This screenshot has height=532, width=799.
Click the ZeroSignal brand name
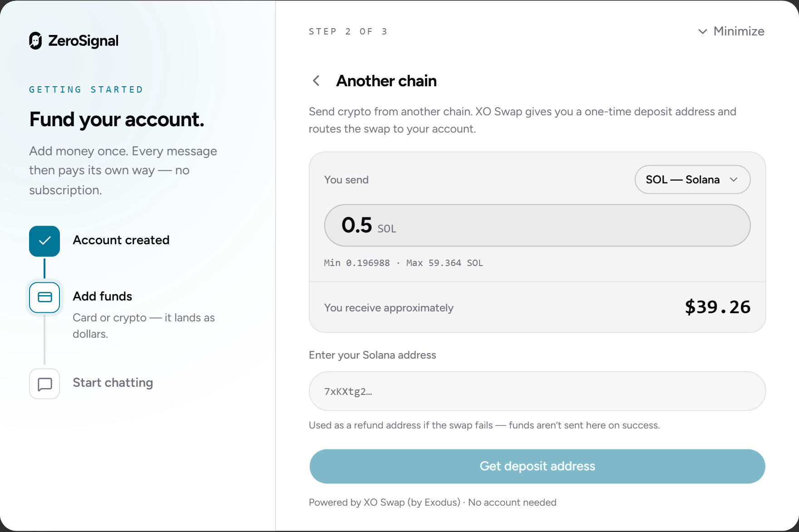(83, 41)
